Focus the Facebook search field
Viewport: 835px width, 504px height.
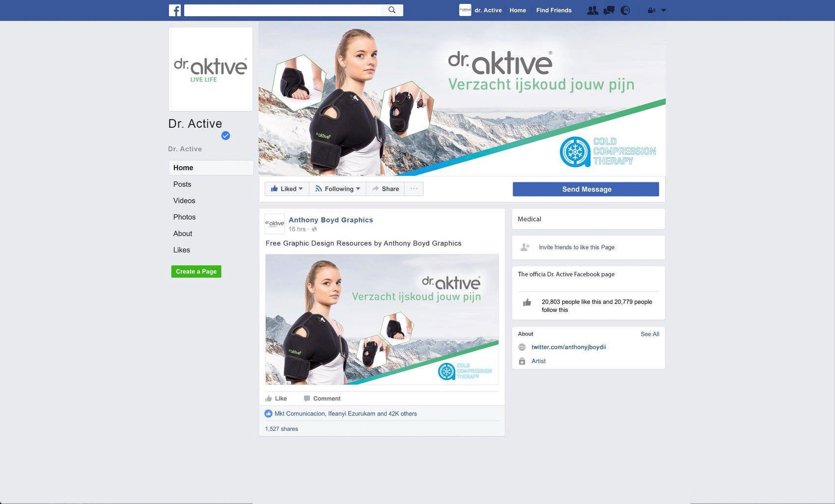coord(282,10)
